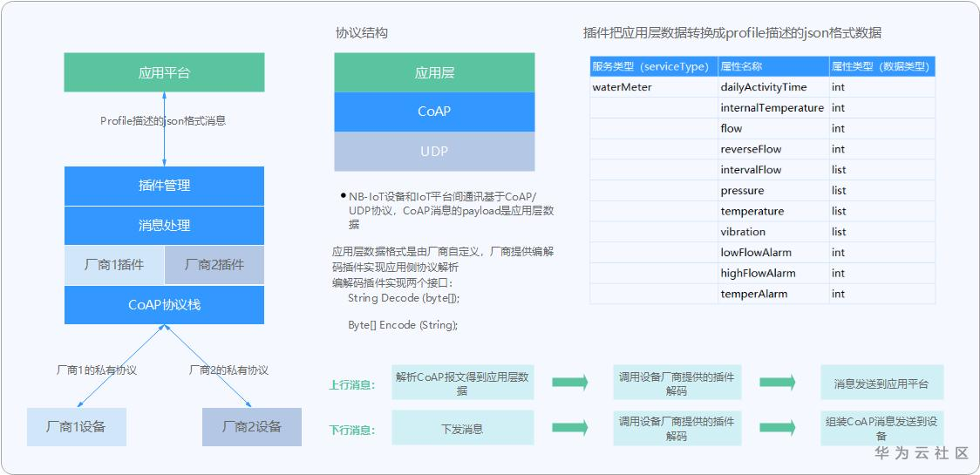The width and height of the screenshot is (980, 475).
Task: Click the 厂商2的私有协议 label
Action: (x=228, y=370)
